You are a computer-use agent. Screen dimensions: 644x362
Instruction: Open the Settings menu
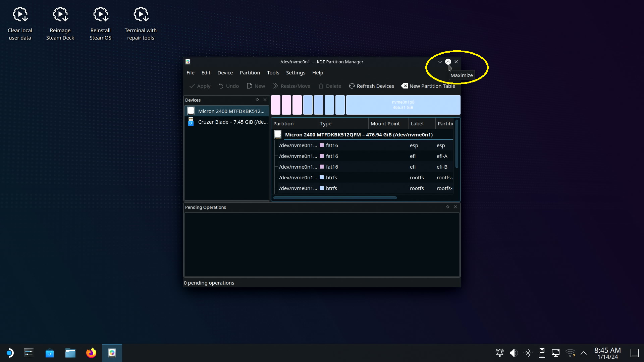(296, 73)
